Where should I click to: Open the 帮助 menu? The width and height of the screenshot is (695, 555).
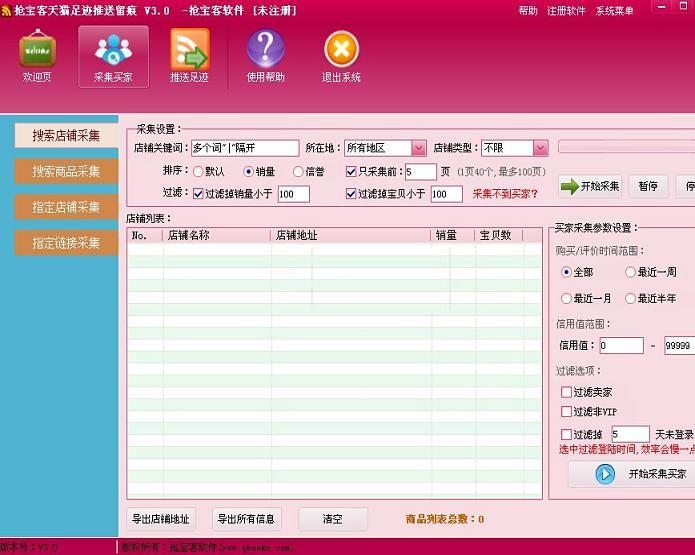[x=528, y=11]
